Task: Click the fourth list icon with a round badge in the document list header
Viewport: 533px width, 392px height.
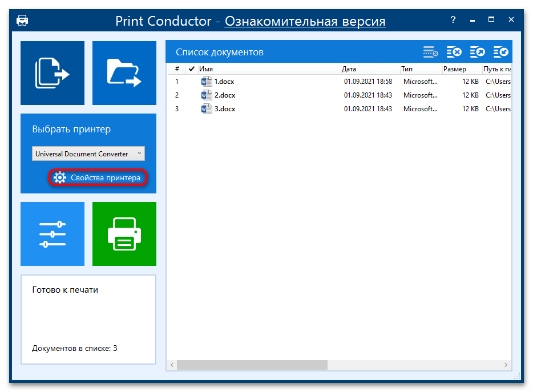Action: tap(500, 52)
